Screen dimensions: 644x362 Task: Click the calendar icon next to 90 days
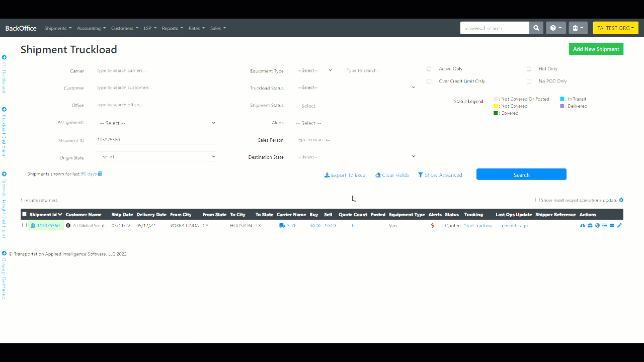pyautogui.click(x=100, y=174)
